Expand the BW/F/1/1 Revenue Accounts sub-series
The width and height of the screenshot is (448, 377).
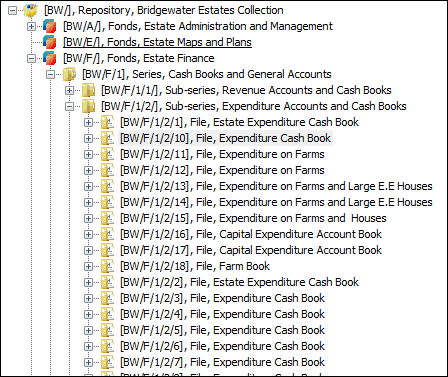(x=69, y=91)
